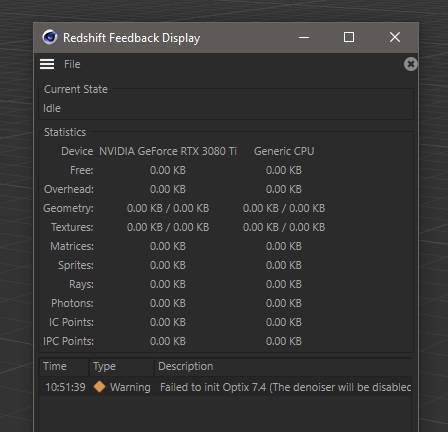Click the 'Overhead:' row label
Viewport: 448px width, 432px height.
69,189
